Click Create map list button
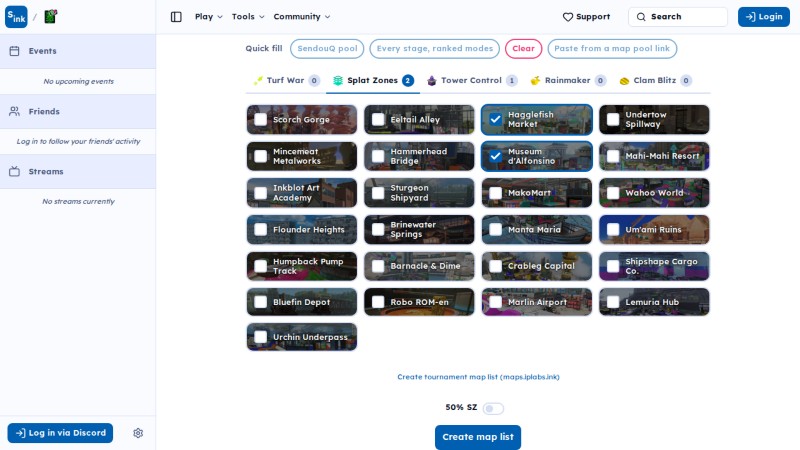 (478, 437)
